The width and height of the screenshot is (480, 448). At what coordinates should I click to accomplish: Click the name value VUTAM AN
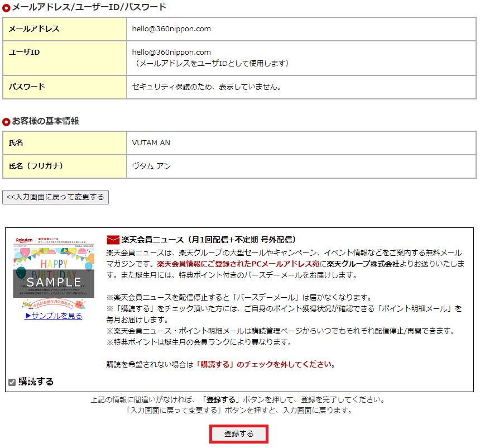(x=151, y=143)
